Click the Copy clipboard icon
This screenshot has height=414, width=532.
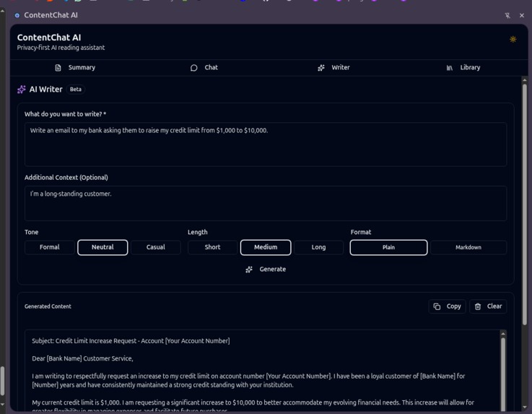point(437,306)
